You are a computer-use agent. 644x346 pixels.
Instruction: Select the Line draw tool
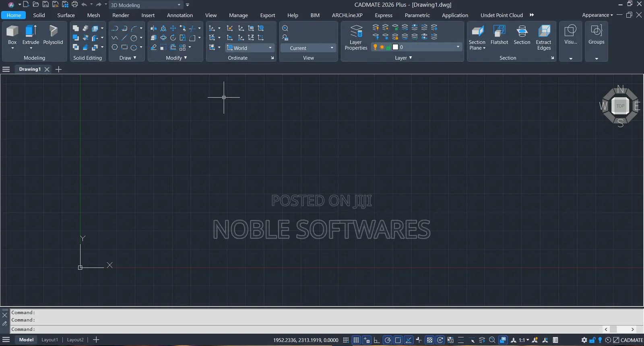point(124,38)
